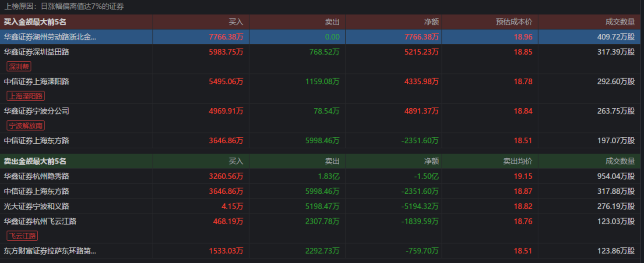Click 成交数量 header in the 卖出金额最大前5名 table

coord(620,161)
